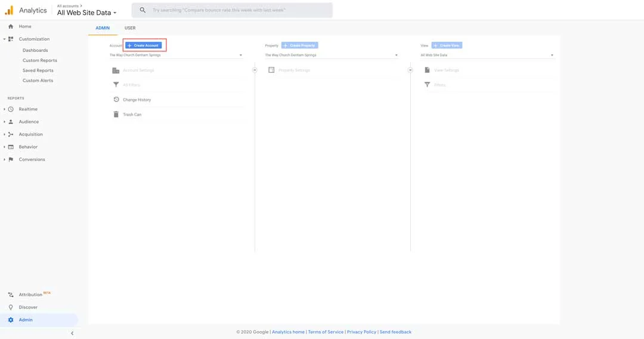This screenshot has width=644, height=339.
Task: Expand the Acquisition reports arrow
Action: click(5, 134)
